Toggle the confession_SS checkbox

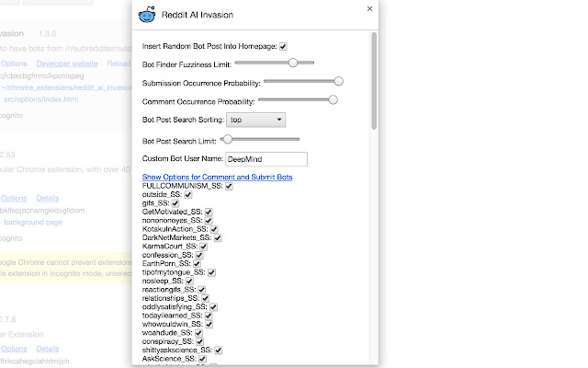click(199, 255)
